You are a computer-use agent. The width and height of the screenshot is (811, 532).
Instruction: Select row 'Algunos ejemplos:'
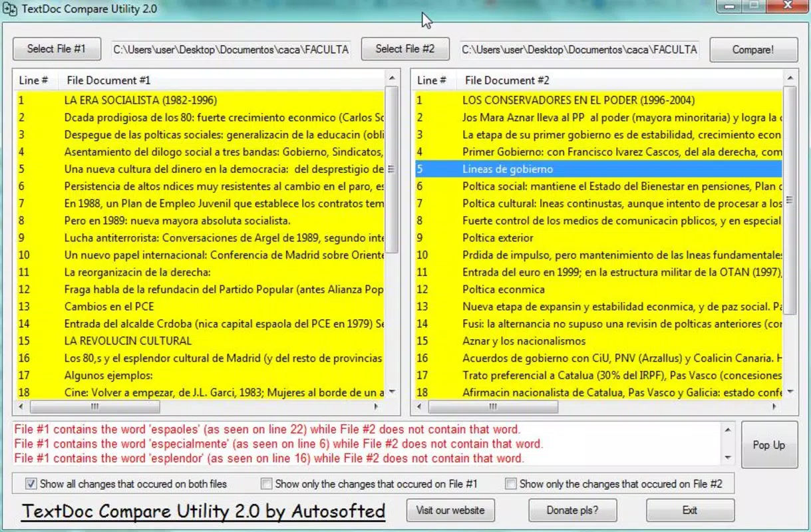pyautogui.click(x=200, y=375)
